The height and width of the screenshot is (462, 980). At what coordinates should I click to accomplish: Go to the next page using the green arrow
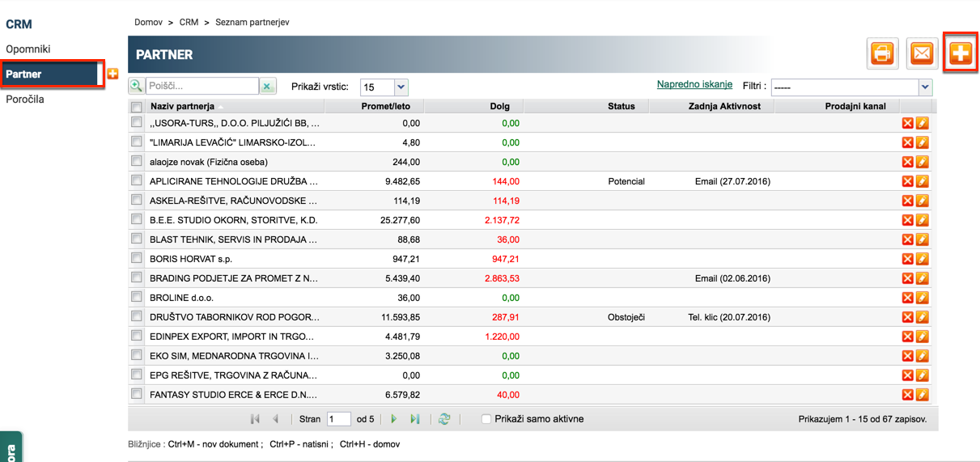point(394,419)
